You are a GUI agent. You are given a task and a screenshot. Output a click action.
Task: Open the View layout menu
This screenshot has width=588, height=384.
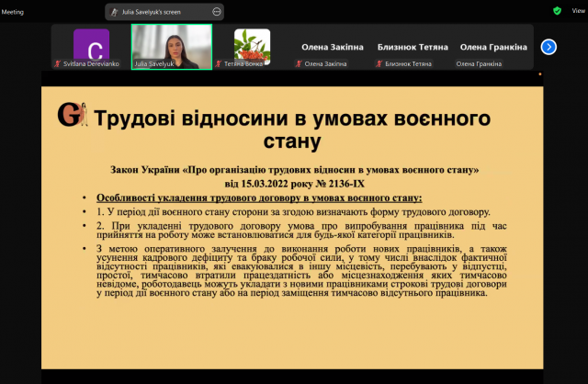(x=578, y=11)
